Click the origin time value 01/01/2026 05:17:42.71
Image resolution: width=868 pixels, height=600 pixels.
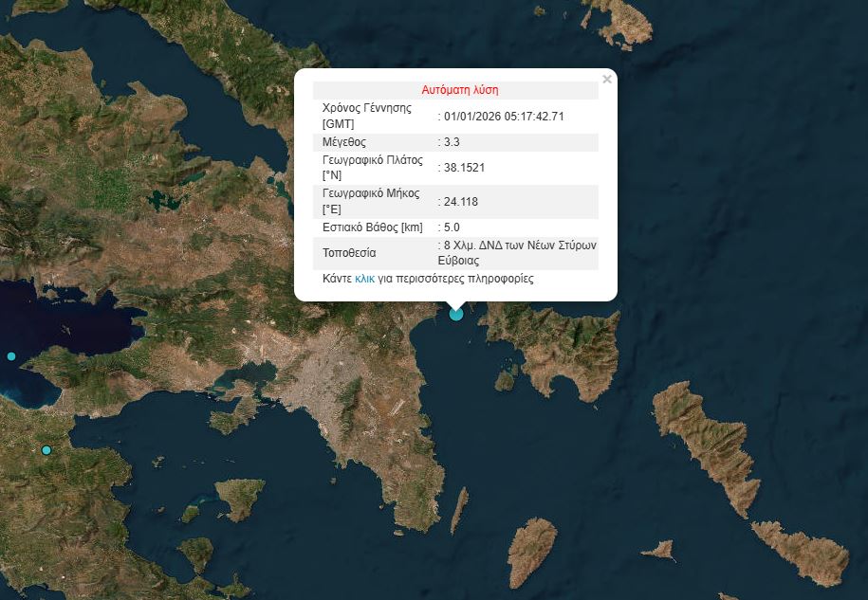(x=505, y=117)
